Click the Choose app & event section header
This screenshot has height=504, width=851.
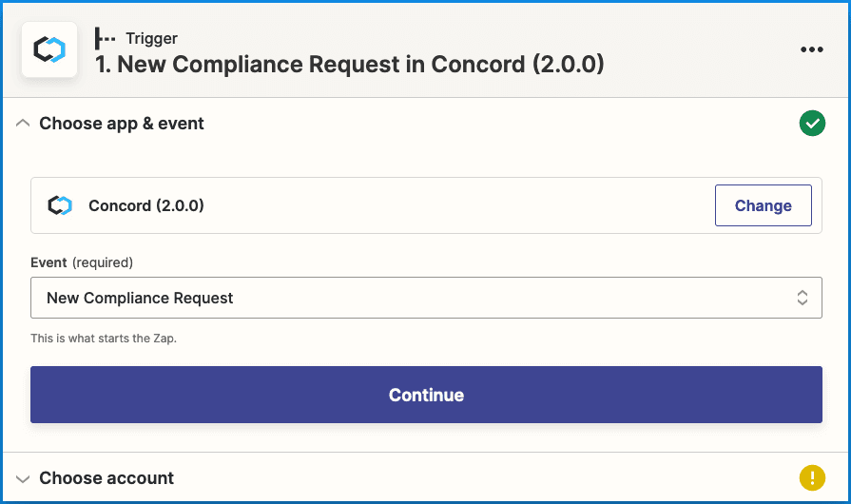click(122, 124)
